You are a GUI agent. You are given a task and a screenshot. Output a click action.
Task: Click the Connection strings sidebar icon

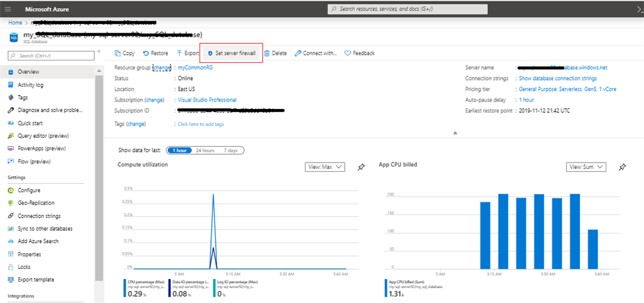pyautogui.click(x=11, y=216)
